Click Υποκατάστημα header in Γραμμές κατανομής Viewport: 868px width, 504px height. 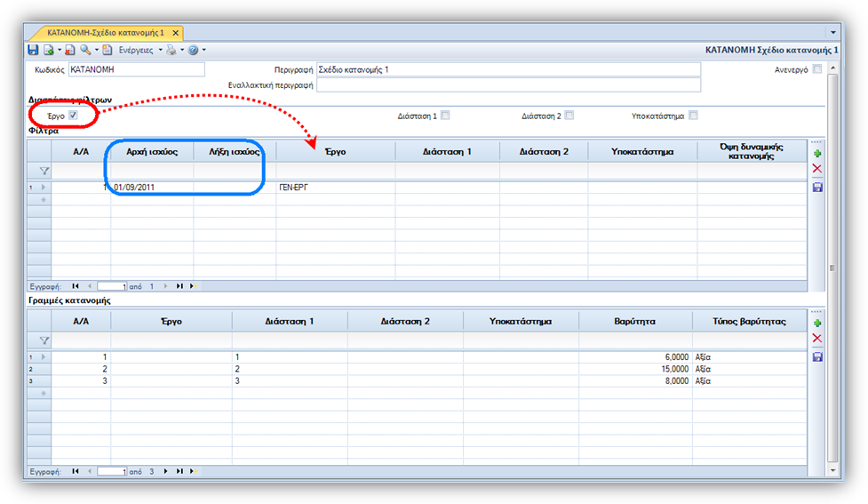[521, 321]
